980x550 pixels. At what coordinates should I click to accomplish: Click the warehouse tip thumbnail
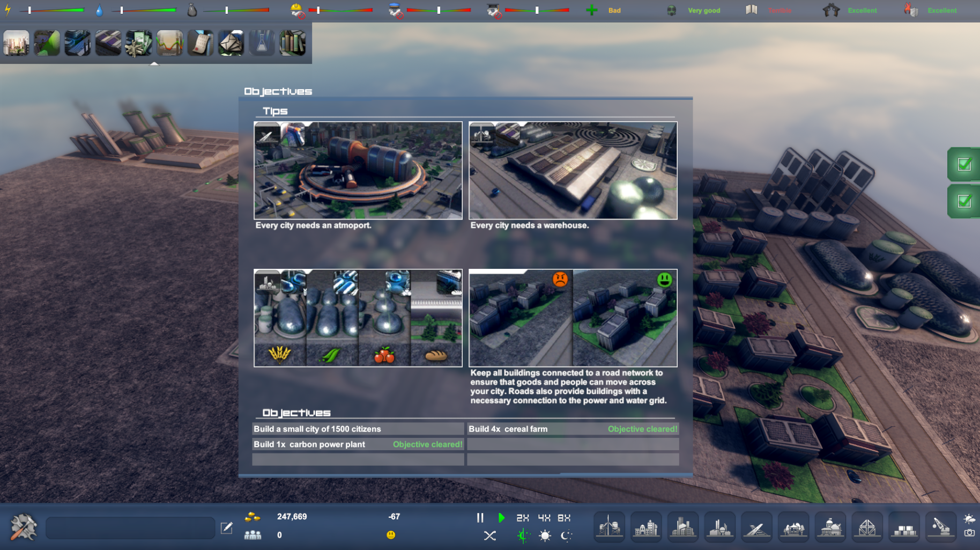point(573,170)
